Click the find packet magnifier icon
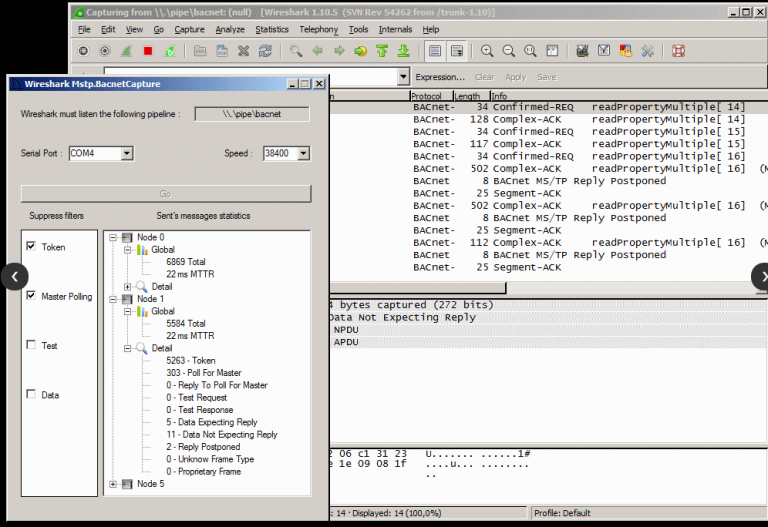This screenshot has height=527, width=768. [x=296, y=51]
